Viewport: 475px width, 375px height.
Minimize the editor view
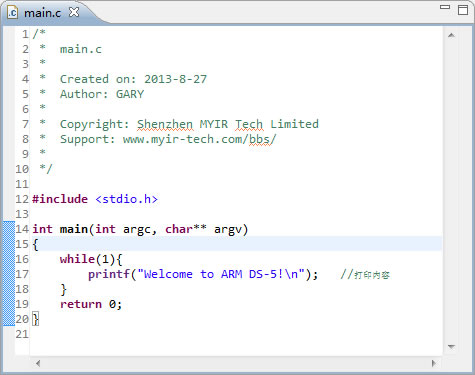445,7
